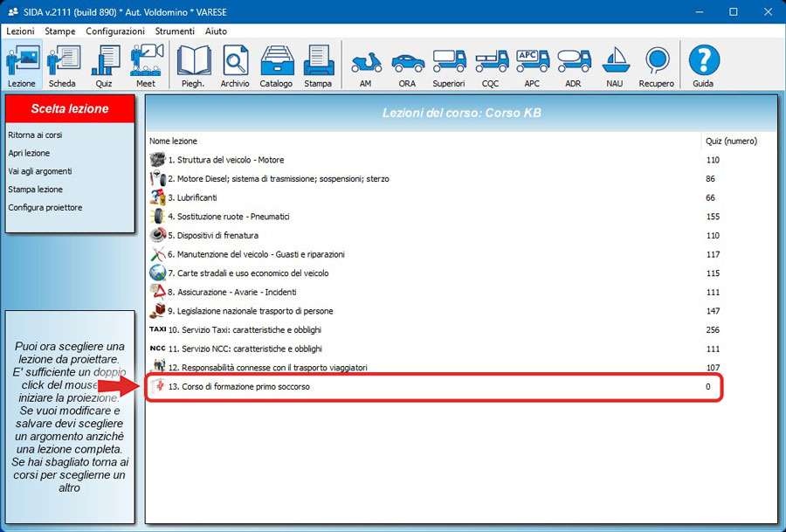This screenshot has height=532, width=786.
Task: Choose the CQC truck course icon
Action: [x=492, y=66]
